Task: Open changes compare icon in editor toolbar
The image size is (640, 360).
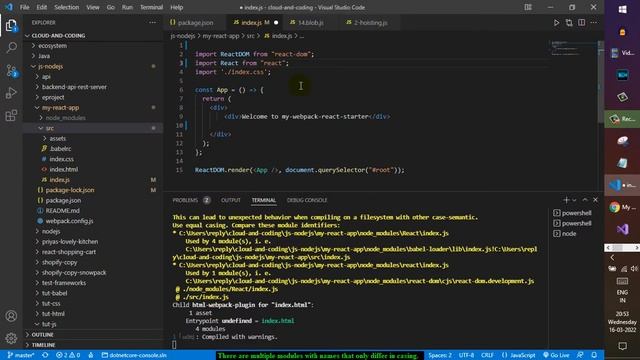Action: pyautogui.click(x=569, y=23)
